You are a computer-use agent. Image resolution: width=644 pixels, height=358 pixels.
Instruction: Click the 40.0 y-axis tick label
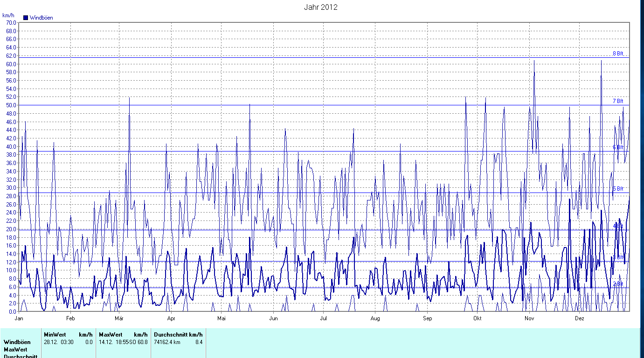click(x=11, y=146)
